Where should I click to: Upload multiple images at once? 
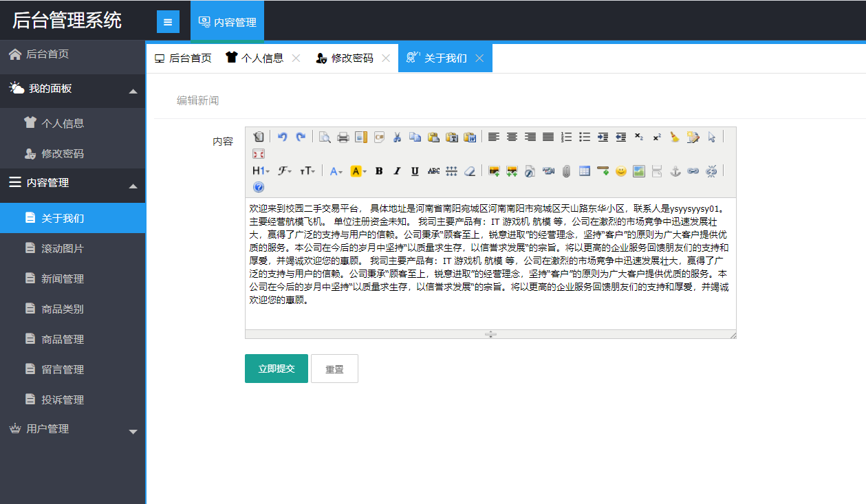(x=512, y=171)
